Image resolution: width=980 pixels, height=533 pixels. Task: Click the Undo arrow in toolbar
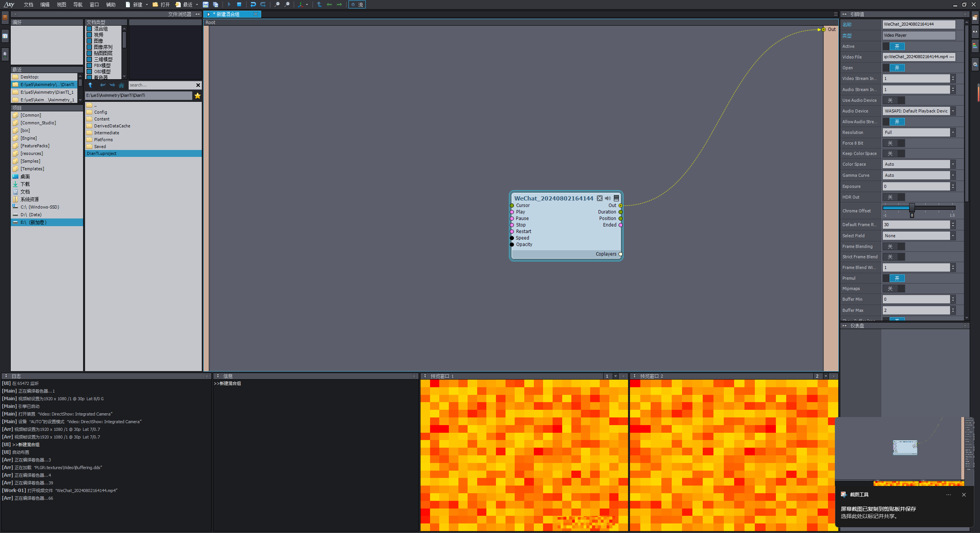[253, 5]
